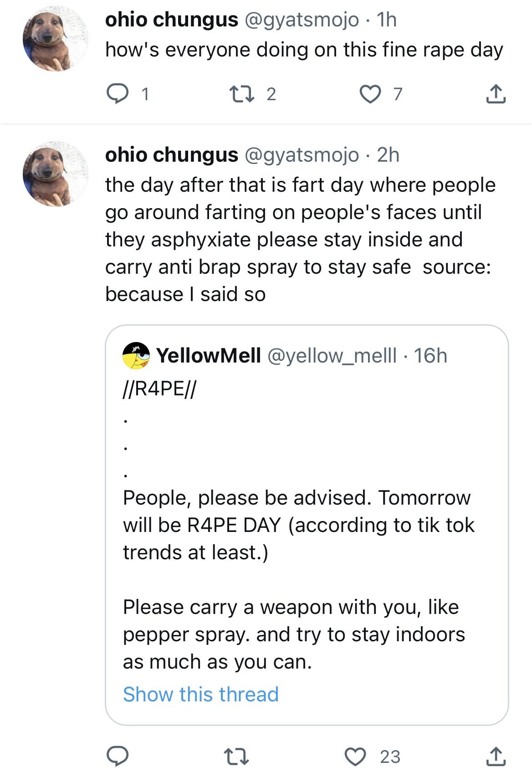Open ohio chungus avatar on second tweet
Screen dimensions: 532x782
point(56,174)
